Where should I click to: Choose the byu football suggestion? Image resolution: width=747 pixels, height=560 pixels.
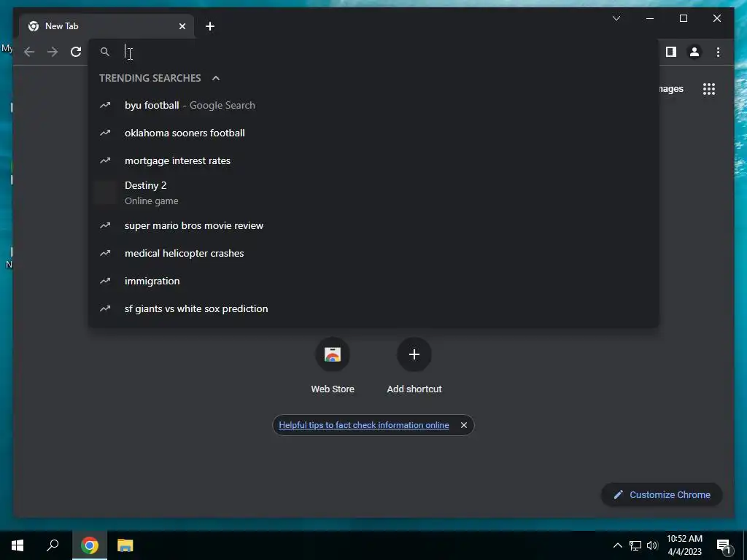pyautogui.click(x=373, y=105)
